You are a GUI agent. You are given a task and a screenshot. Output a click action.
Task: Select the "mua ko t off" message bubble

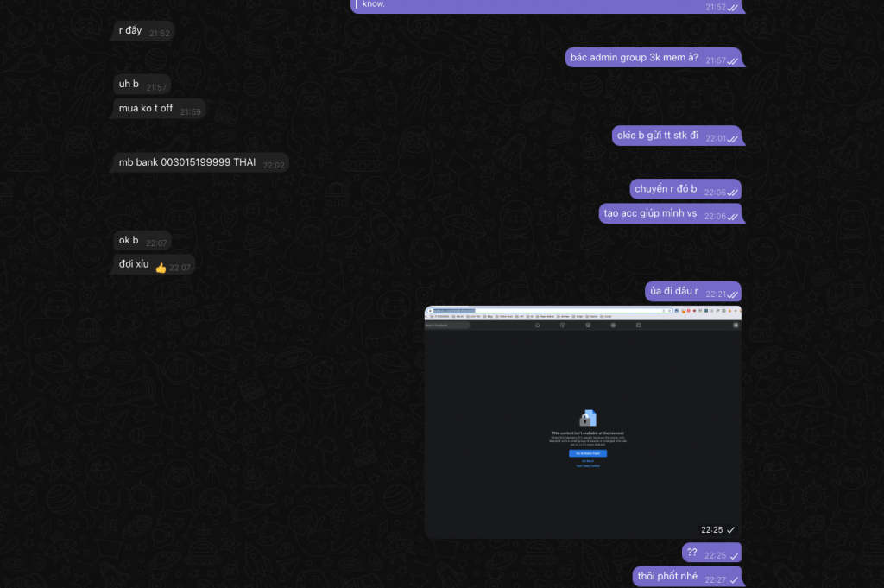click(x=146, y=109)
